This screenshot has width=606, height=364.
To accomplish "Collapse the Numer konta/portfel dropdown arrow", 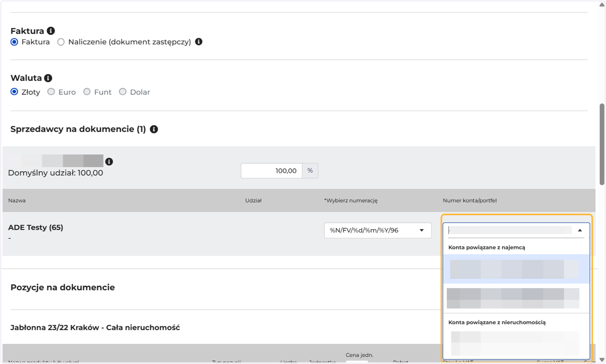I will [x=580, y=230].
